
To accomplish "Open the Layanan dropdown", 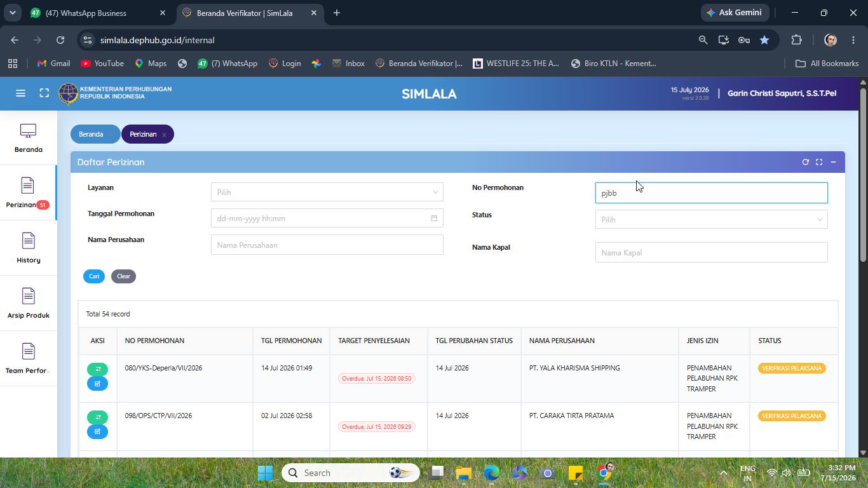I will [327, 192].
